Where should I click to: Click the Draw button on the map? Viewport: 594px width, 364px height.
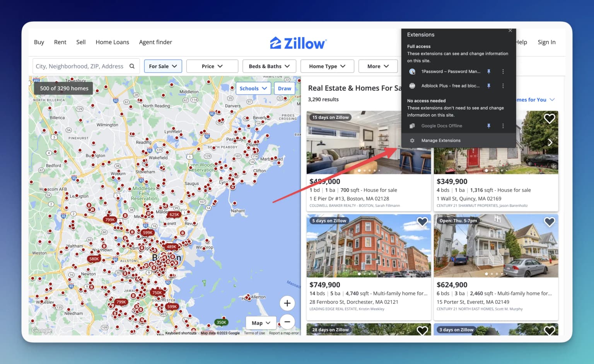click(x=284, y=88)
